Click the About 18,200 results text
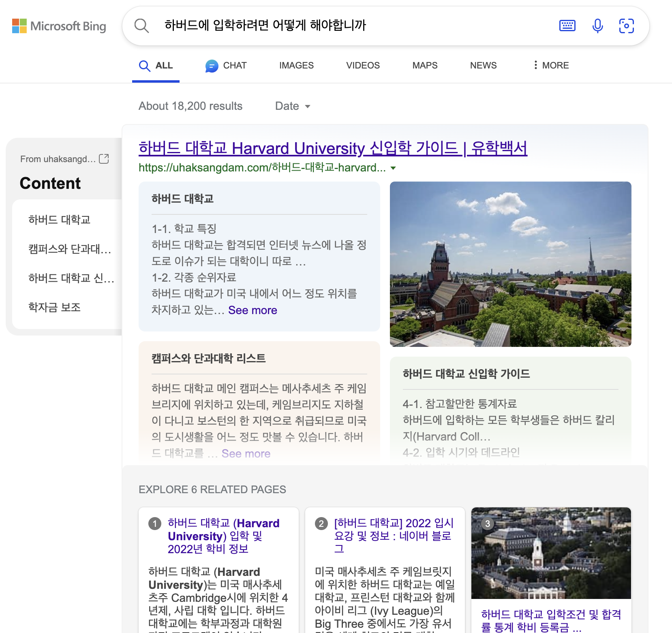The width and height of the screenshot is (672, 633). 190,106
